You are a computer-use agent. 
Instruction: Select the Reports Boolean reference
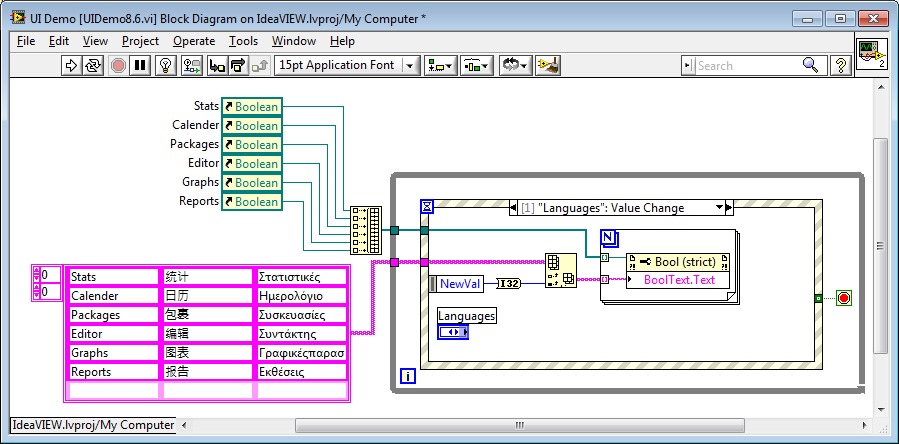click(x=251, y=202)
